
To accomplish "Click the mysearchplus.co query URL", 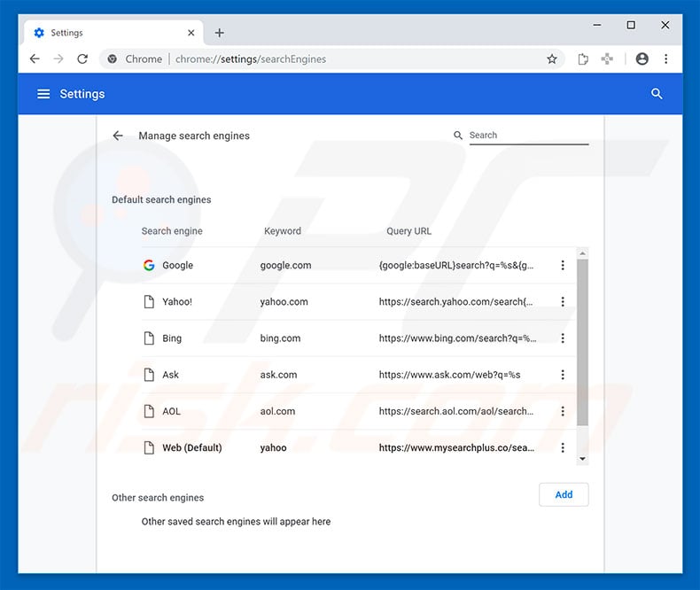I will pyautogui.click(x=456, y=447).
